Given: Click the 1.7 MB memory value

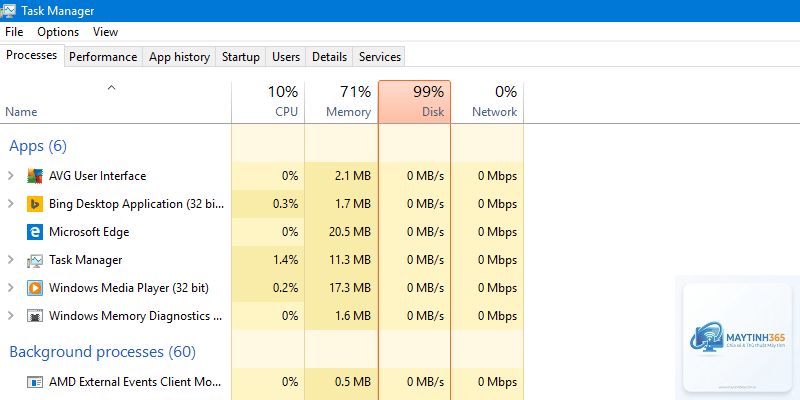Looking at the screenshot, I should tap(353, 204).
